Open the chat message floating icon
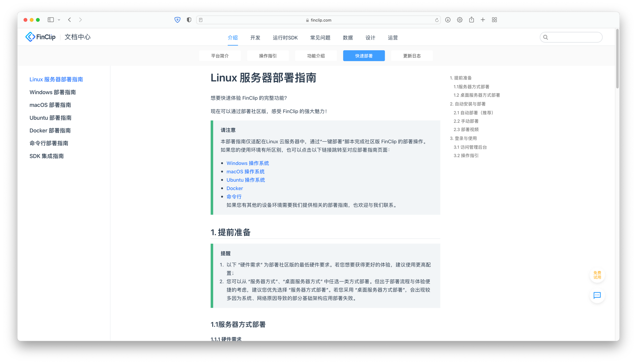This screenshot has height=364, width=637. (597, 295)
